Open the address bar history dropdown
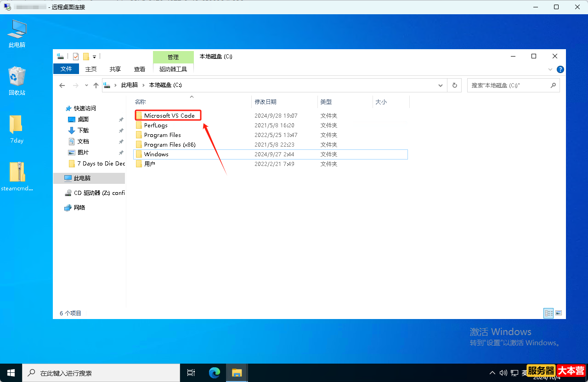588x382 pixels. pyautogui.click(x=441, y=86)
